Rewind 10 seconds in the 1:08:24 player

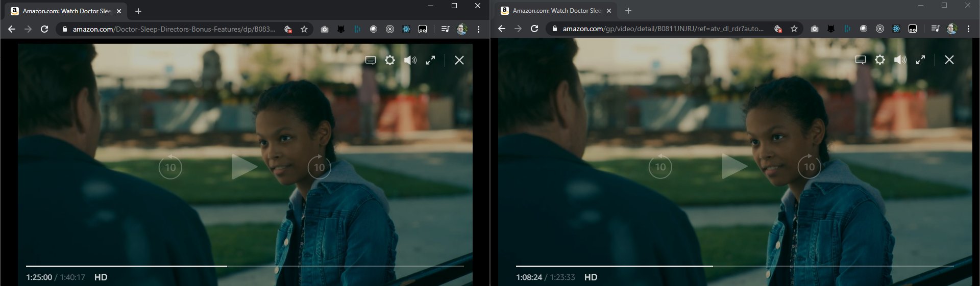pos(660,166)
